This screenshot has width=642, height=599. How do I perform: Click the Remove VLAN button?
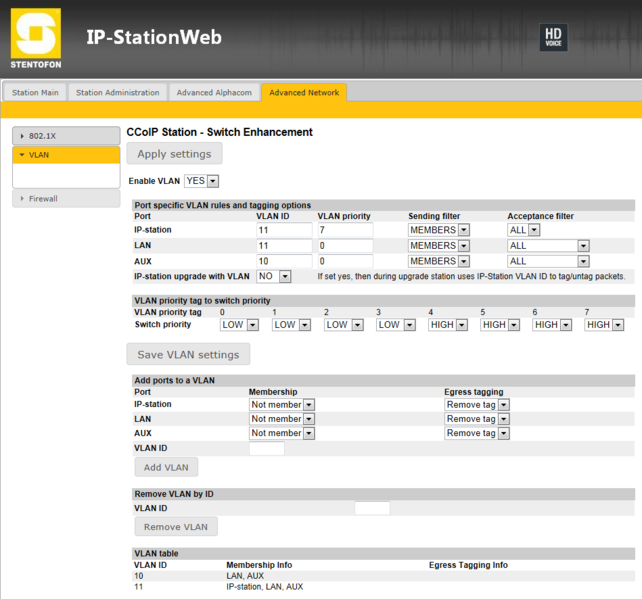click(176, 527)
